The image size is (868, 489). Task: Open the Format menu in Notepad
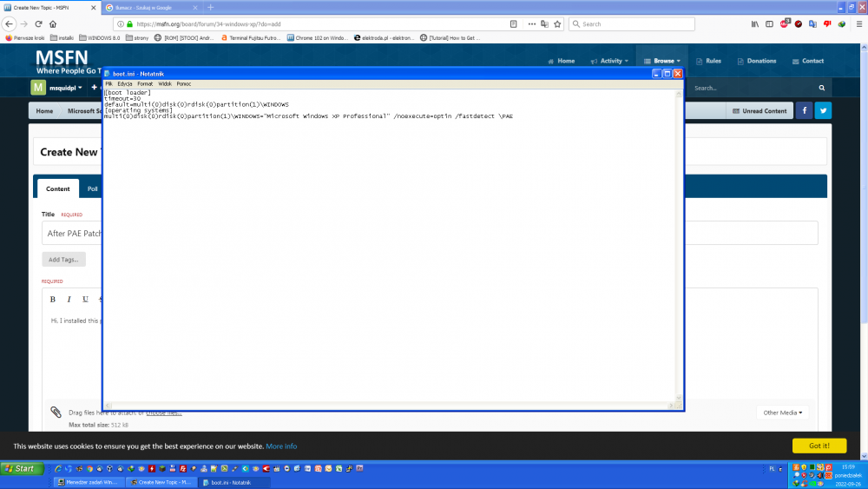(x=145, y=83)
